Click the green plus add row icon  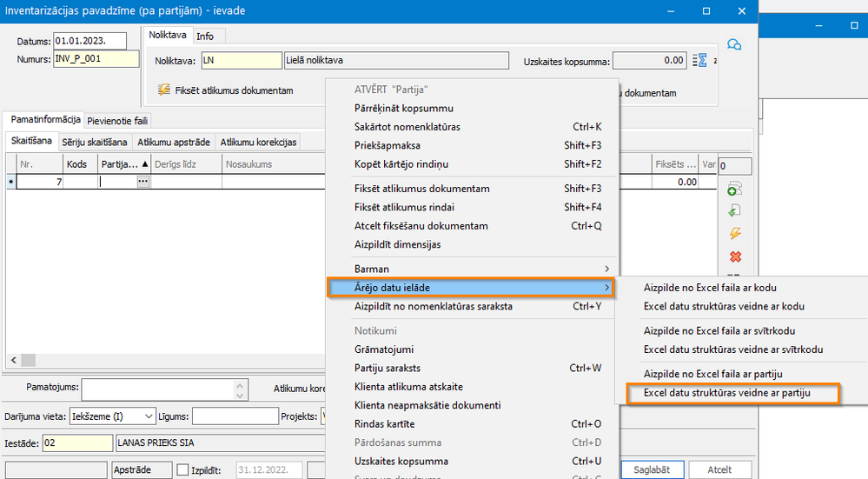click(735, 190)
